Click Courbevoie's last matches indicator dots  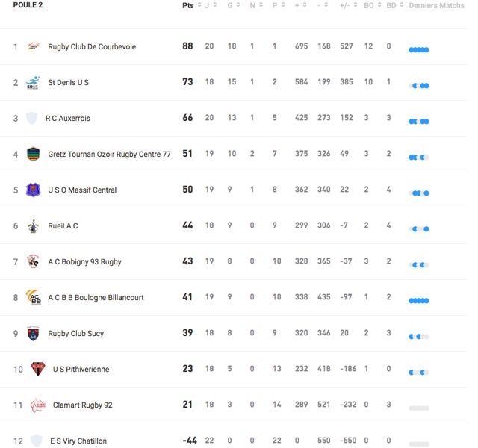tap(419, 50)
